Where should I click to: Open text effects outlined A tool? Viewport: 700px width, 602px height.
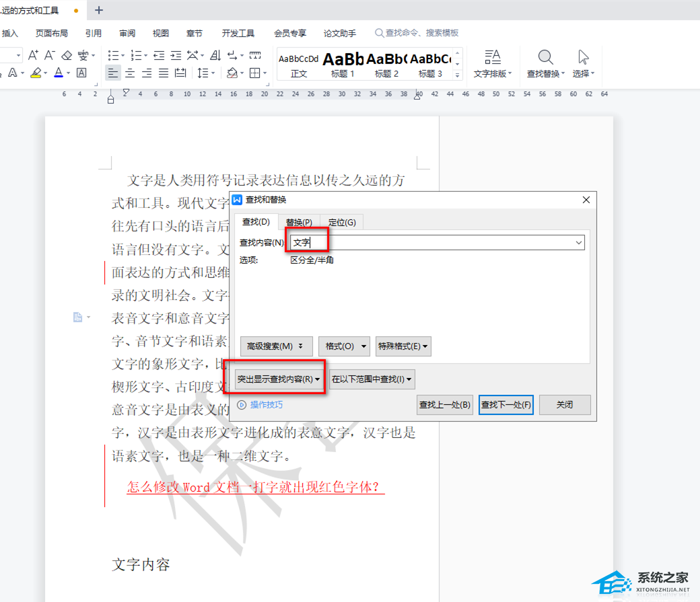[13, 73]
